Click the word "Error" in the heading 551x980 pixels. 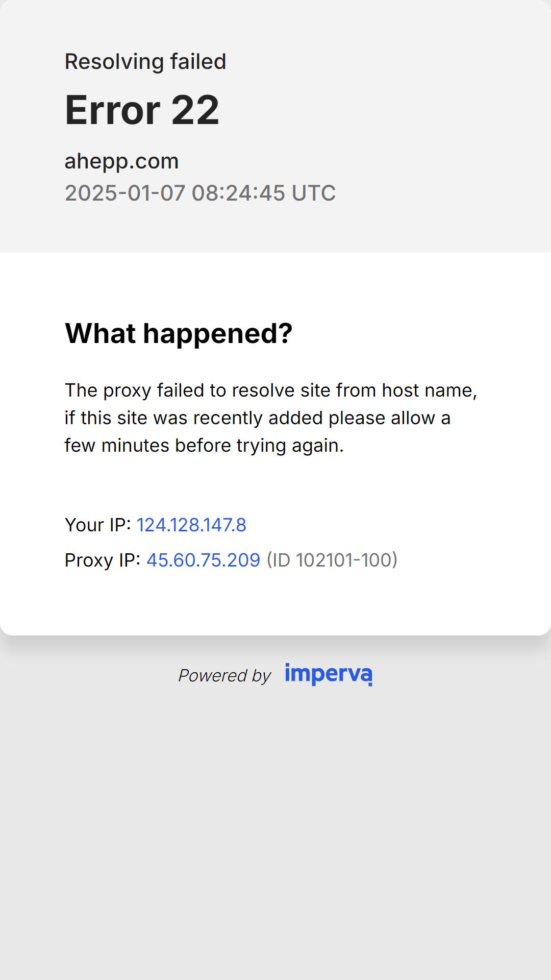click(113, 110)
